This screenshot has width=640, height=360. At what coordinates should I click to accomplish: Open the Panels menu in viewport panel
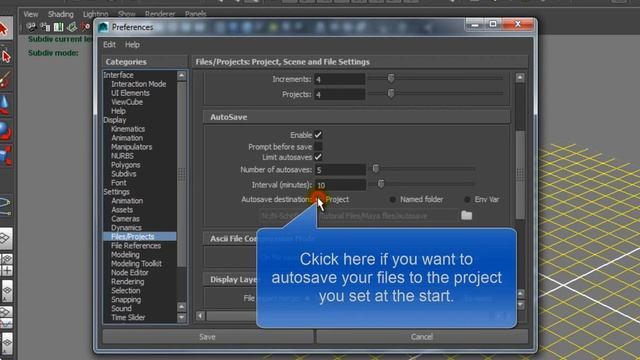point(196,14)
